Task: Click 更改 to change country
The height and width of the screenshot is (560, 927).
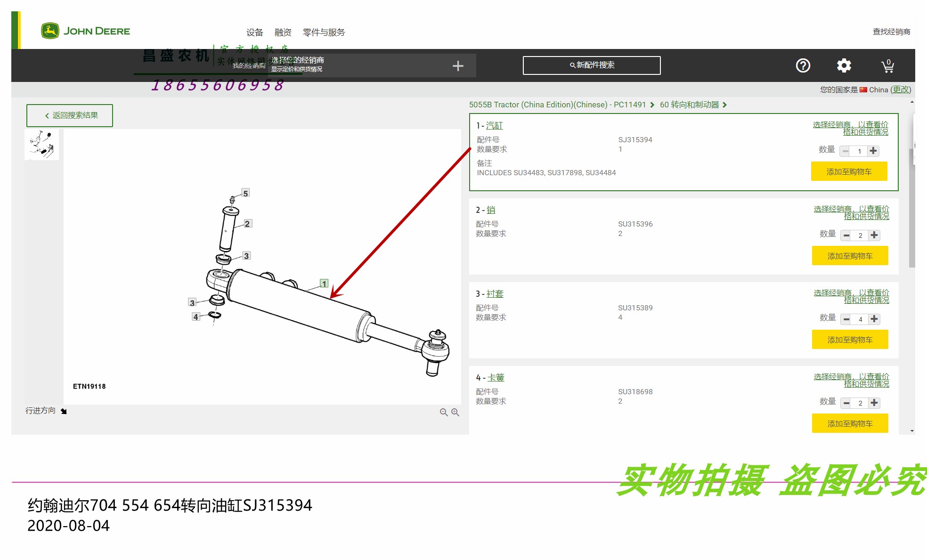Action: tap(901, 89)
